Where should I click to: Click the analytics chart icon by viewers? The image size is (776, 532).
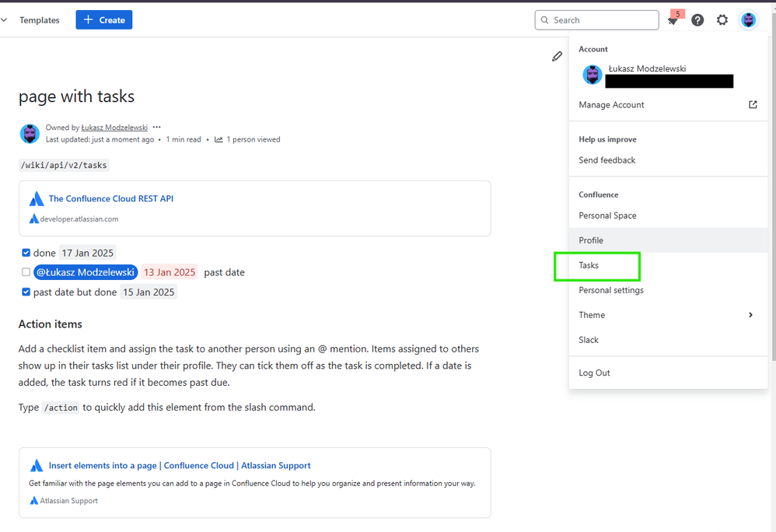[x=218, y=139]
